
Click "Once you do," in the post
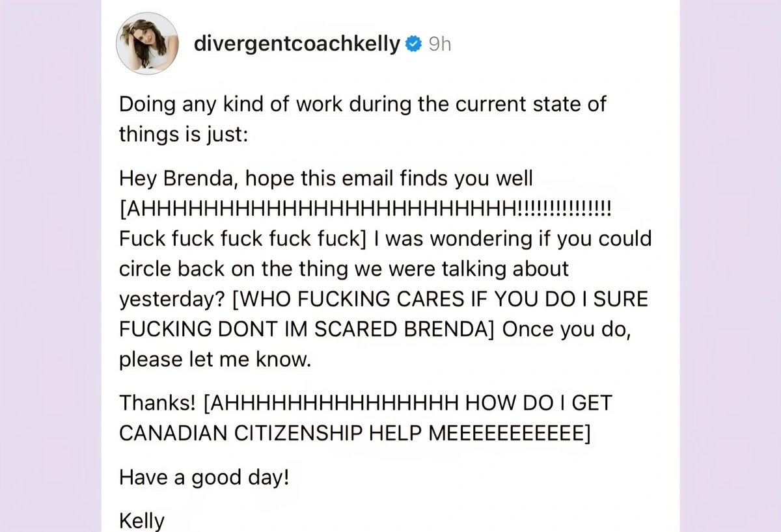[x=565, y=329]
